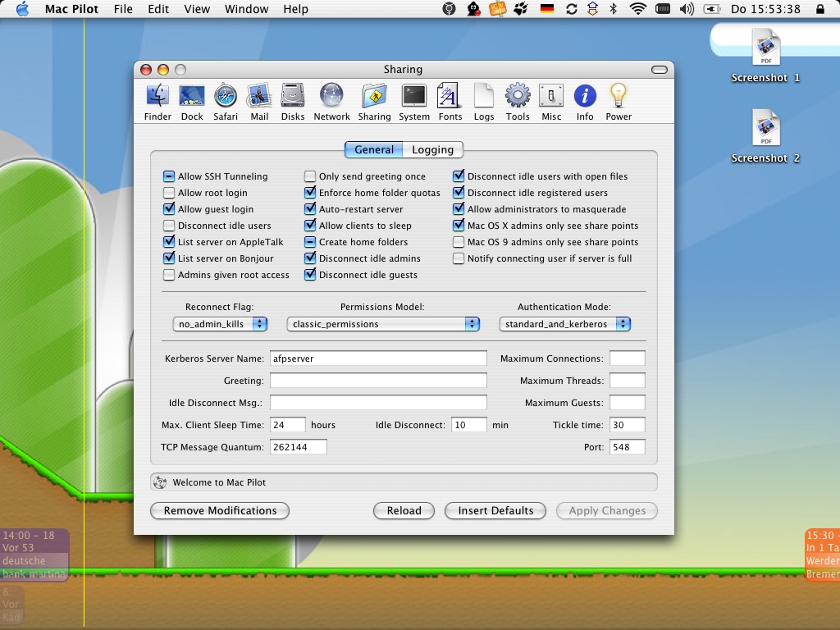This screenshot has height=630, width=840.
Task: Open the Edit menu
Action: (x=158, y=9)
